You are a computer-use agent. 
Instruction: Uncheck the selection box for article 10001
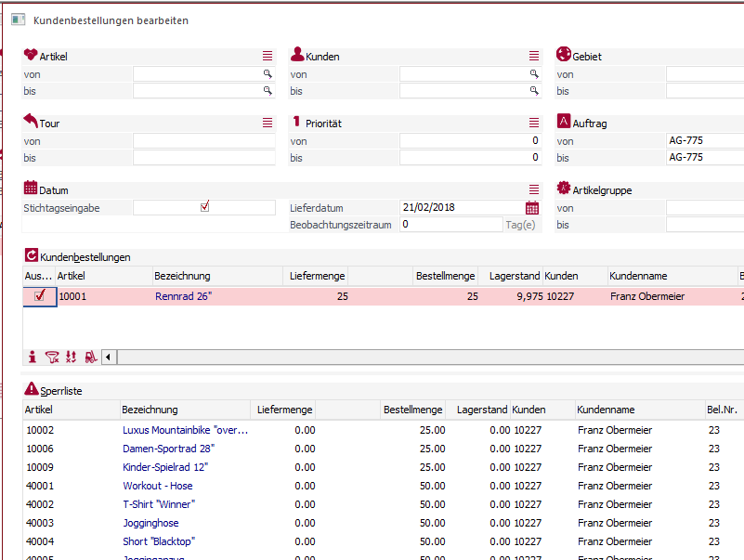coord(40,296)
